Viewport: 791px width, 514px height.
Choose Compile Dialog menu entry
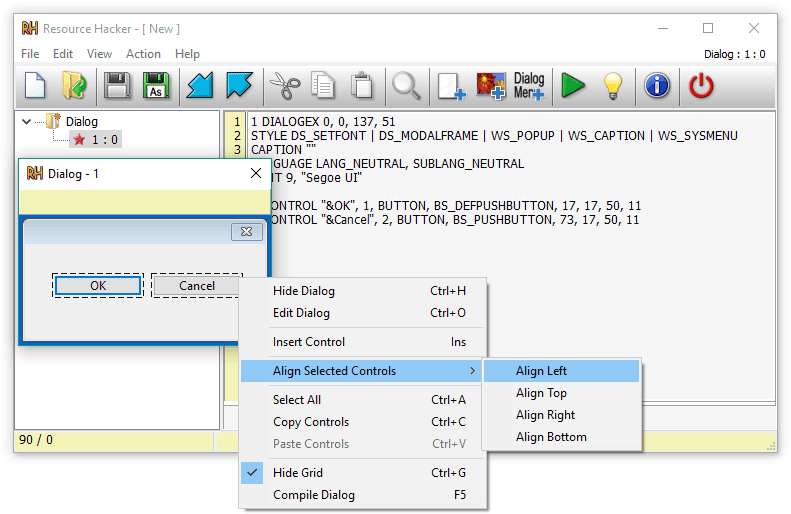coord(313,495)
